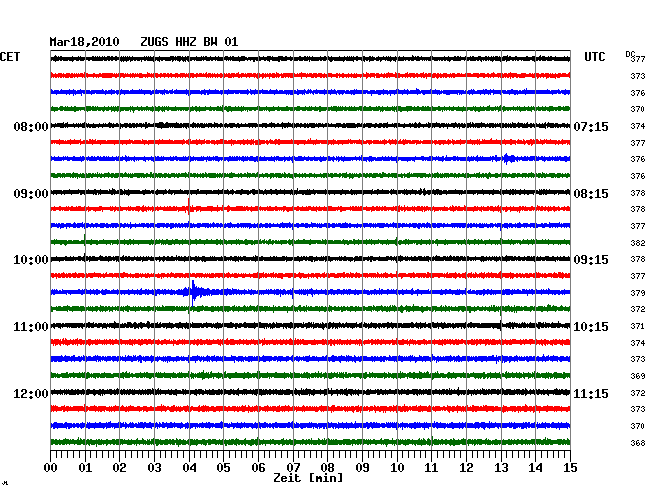Click the 09:15 UTC time label

pyautogui.click(x=591, y=260)
